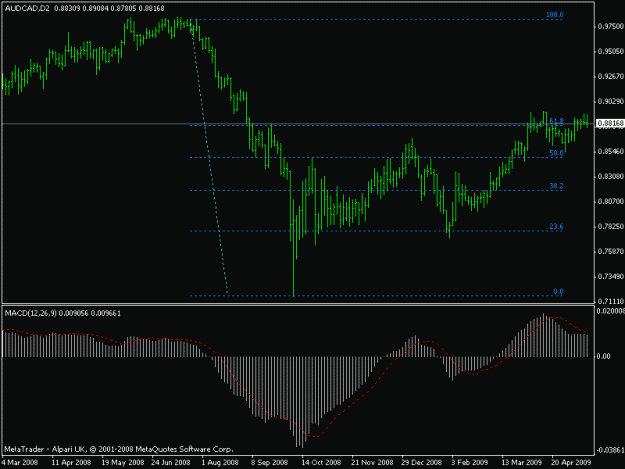Image resolution: width=625 pixels, height=469 pixels.
Task: Click the 24 Jun 2008 date label
Action: 171,463
